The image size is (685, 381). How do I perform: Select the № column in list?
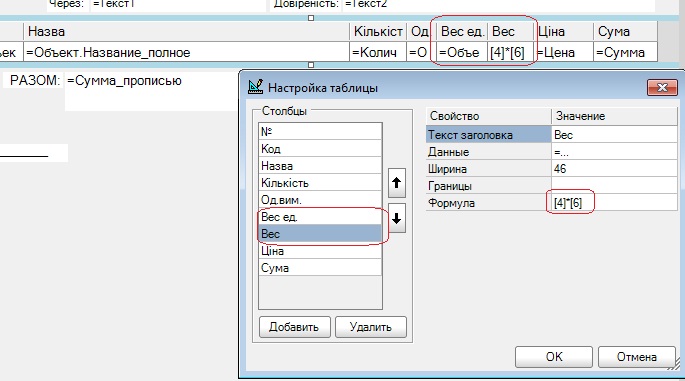point(320,132)
